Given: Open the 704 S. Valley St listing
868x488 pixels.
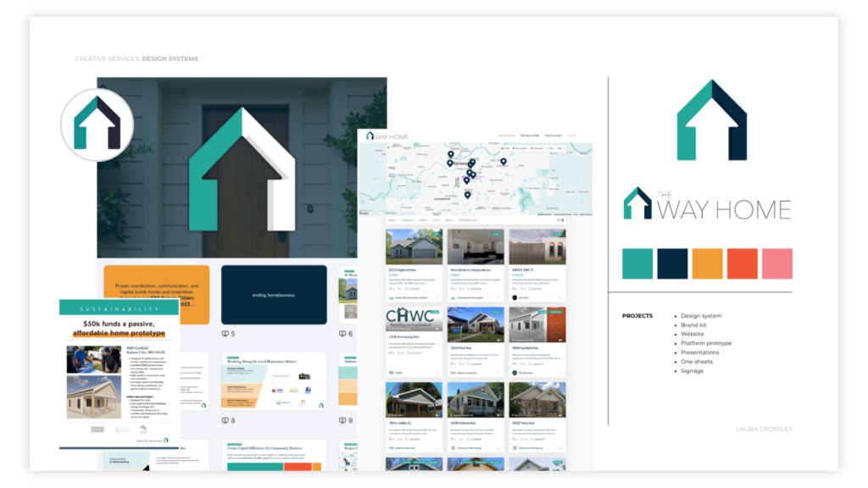Looking at the screenshot, I should point(414,418).
